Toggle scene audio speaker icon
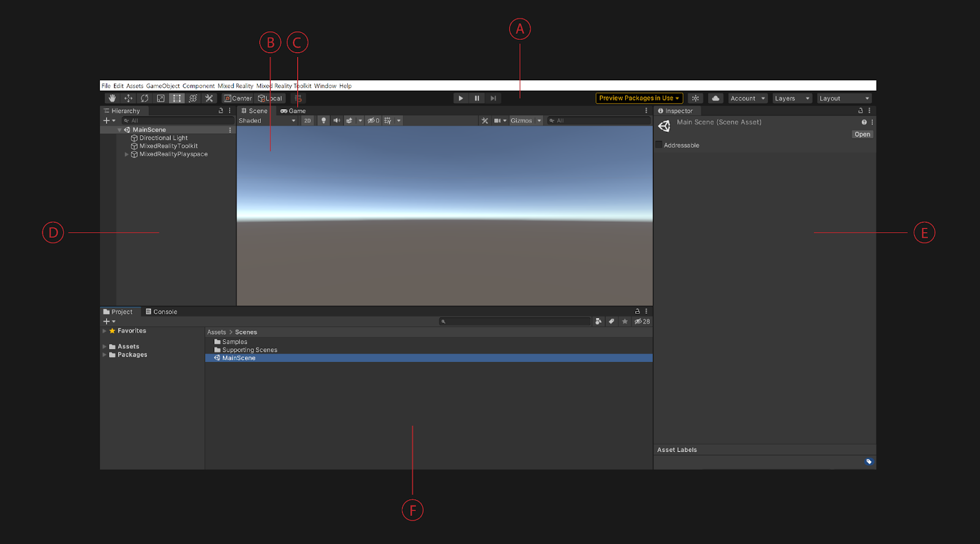Screen dimensions: 980x544 point(336,121)
